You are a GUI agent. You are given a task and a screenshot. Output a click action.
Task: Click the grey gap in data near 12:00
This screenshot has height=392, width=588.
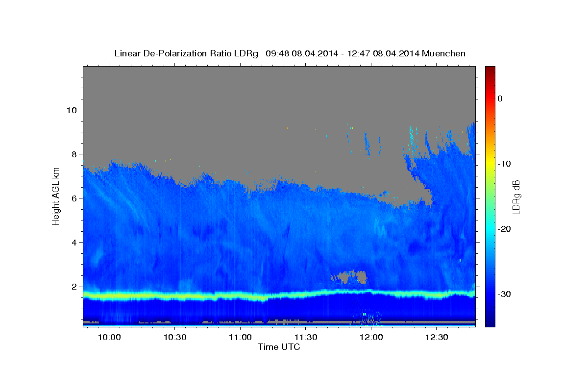coord(350,277)
